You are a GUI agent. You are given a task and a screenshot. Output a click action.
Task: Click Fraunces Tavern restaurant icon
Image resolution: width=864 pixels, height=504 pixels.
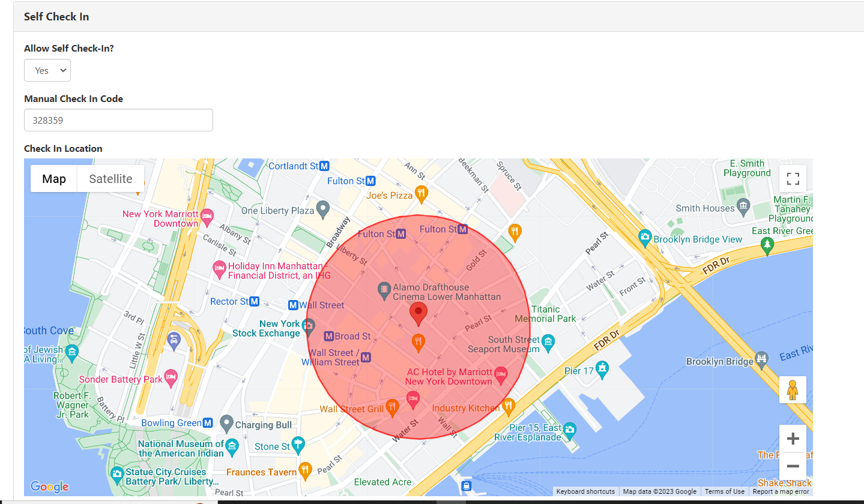(305, 470)
